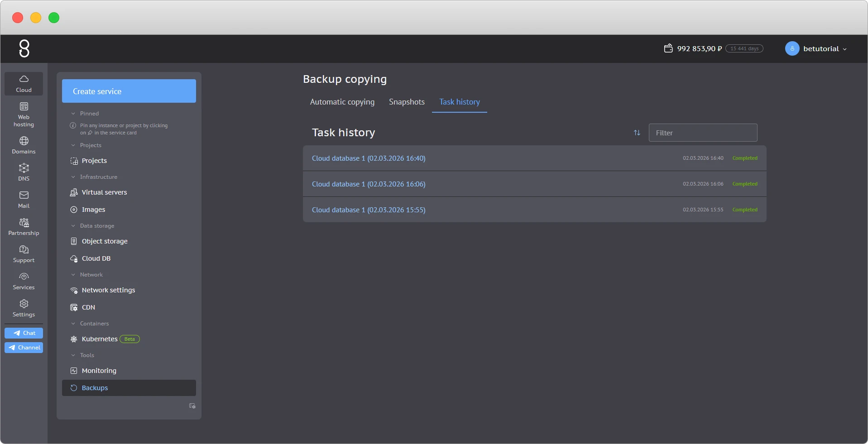Click the Kubernetes wheel icon
Image resolution: width=868 pixels, height=444 pixels.
tap(74, 339)
